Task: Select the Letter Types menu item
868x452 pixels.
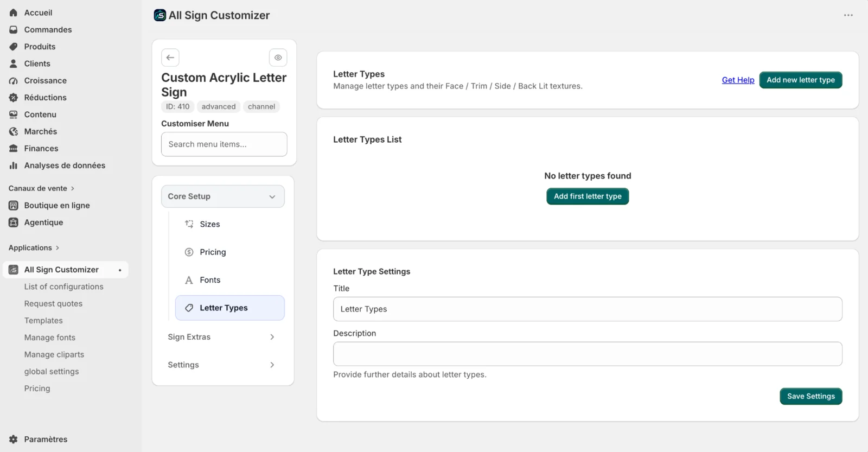Action: point(230,308)
